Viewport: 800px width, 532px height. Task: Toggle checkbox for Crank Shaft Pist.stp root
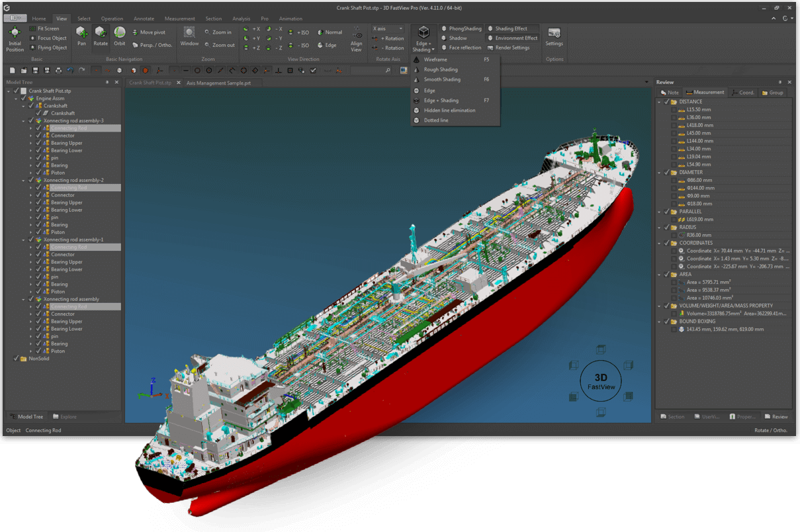16,91
